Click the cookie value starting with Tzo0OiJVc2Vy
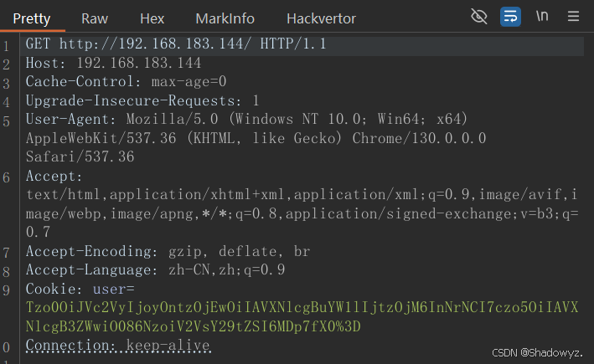This screenshot has width=594, height=364. [x=302, y=307]
